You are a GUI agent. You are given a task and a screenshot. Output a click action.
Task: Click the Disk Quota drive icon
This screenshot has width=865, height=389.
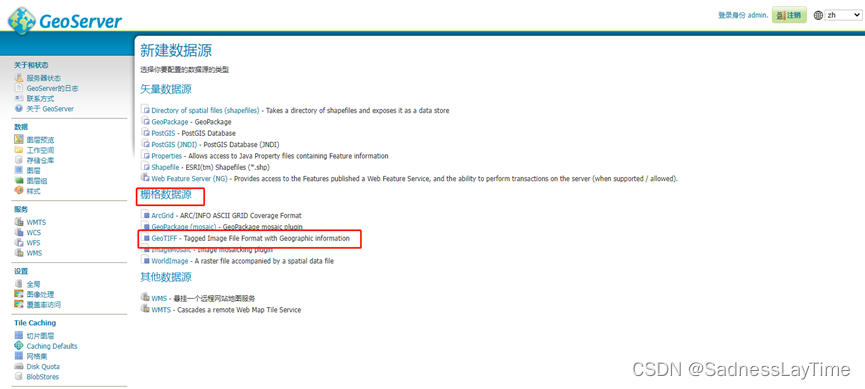pos(19,366)
